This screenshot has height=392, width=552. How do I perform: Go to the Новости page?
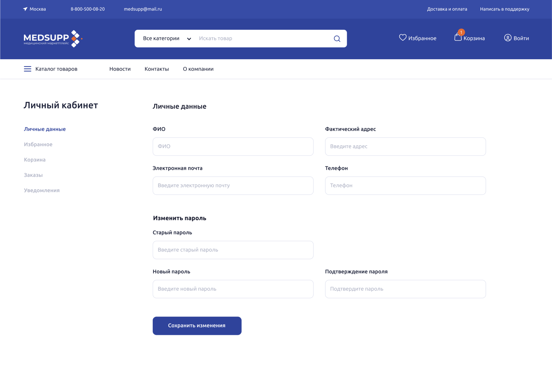[120, 69]
